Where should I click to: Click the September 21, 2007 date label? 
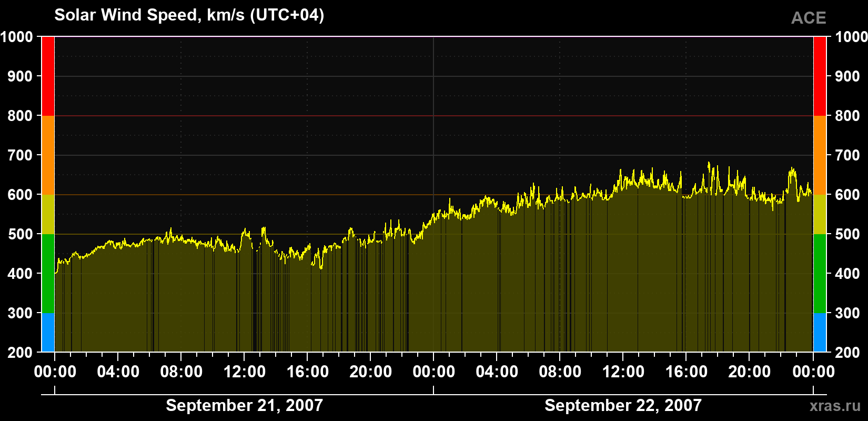pyautogui.click(x=244, y=405)
